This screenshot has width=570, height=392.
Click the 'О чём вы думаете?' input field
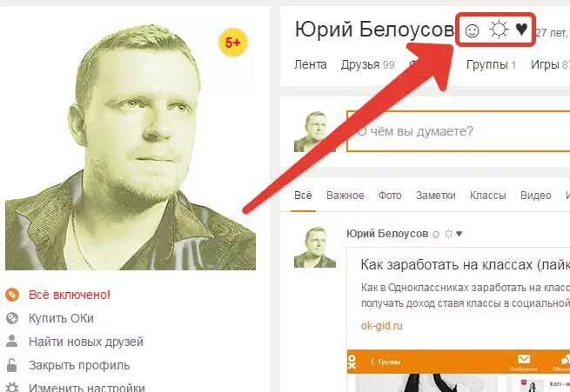tap(458, 131)
